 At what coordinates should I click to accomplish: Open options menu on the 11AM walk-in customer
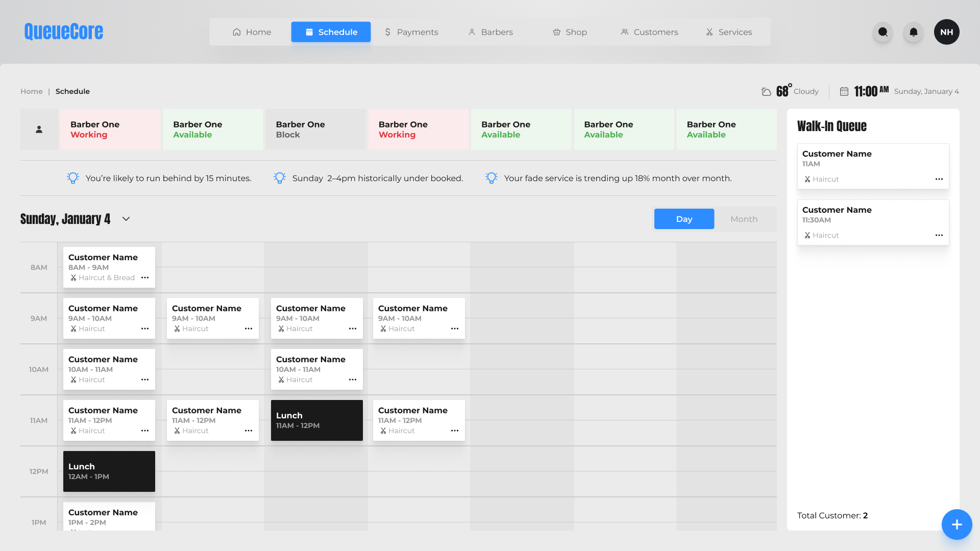point(940,179)
